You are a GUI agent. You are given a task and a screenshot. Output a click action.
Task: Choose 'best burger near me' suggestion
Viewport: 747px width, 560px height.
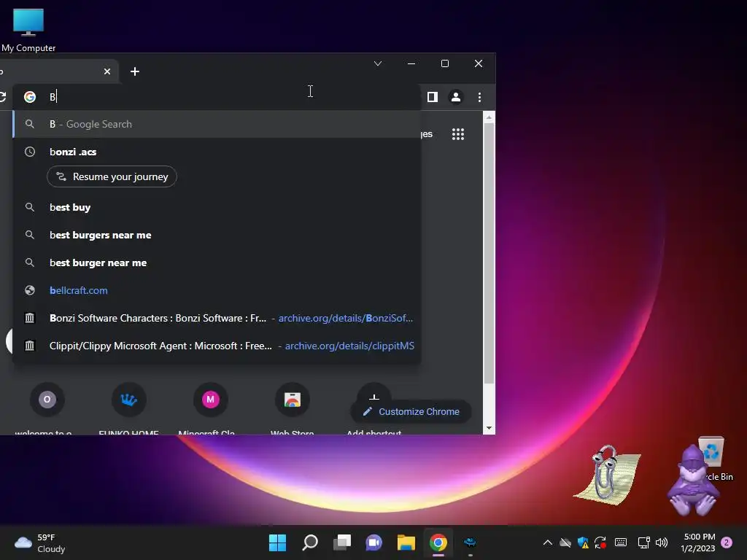pos(217,262)
